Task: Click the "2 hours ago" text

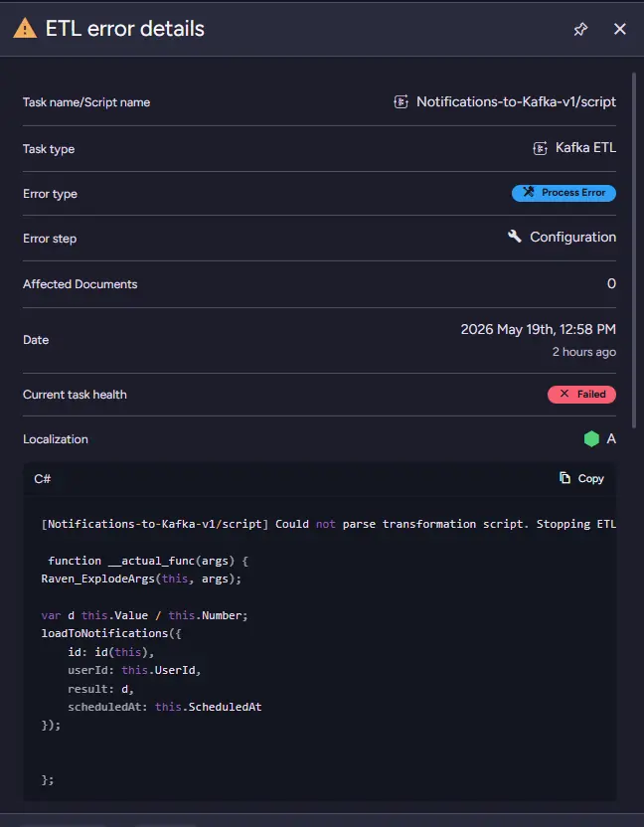Action: pyautogui.click(x=583, y=352)
